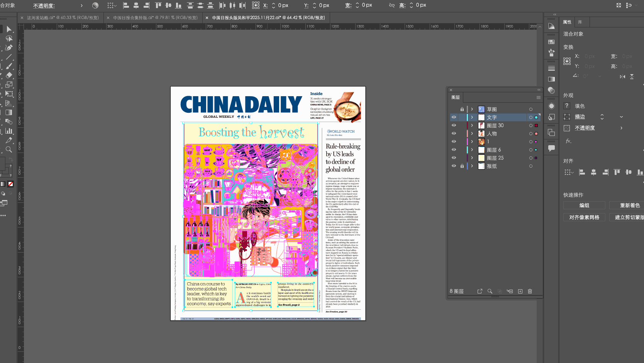
Task: Click the fx effects icon in Appearance section
Action: [568, 141]
